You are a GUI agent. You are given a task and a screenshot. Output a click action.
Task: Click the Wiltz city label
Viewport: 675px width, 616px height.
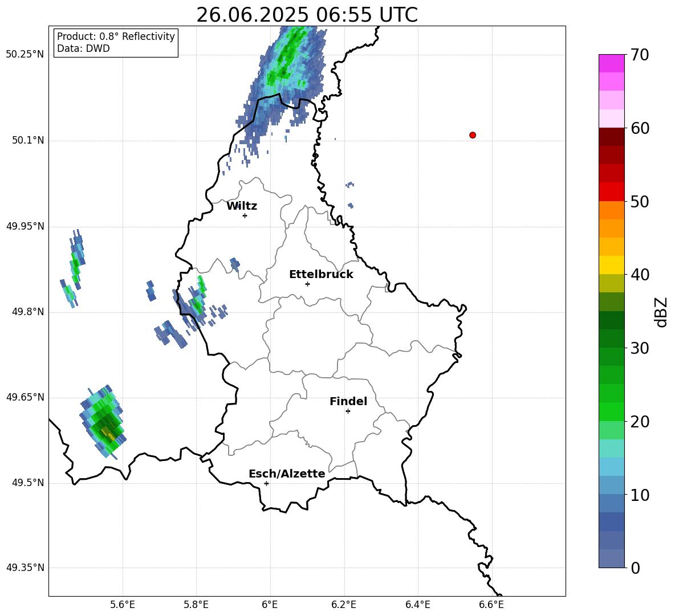click(242, 206)
